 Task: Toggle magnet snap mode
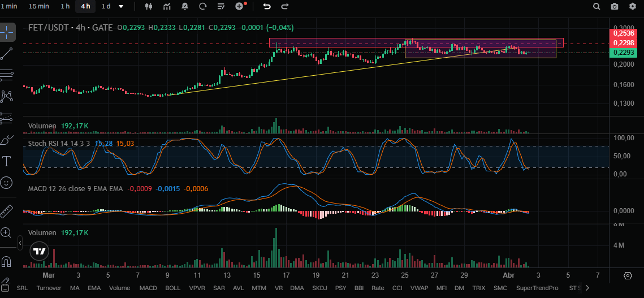click(x=7, y=262)
